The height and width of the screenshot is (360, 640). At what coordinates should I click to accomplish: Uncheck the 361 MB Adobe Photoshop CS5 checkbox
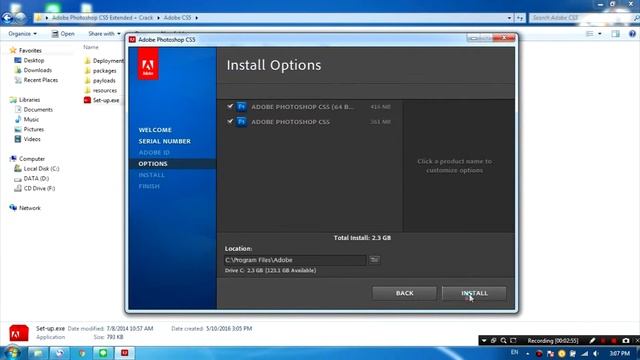(x=230, y=122)
